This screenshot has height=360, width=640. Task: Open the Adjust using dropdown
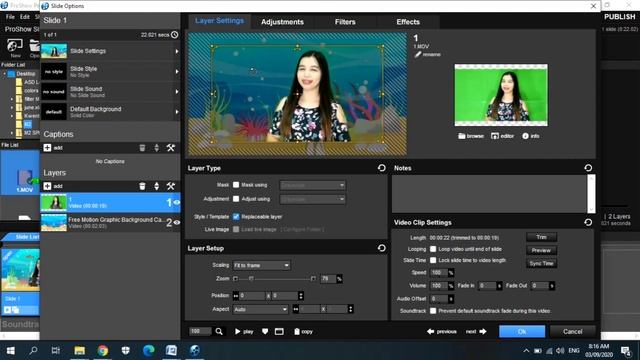[x=313, y=199]
